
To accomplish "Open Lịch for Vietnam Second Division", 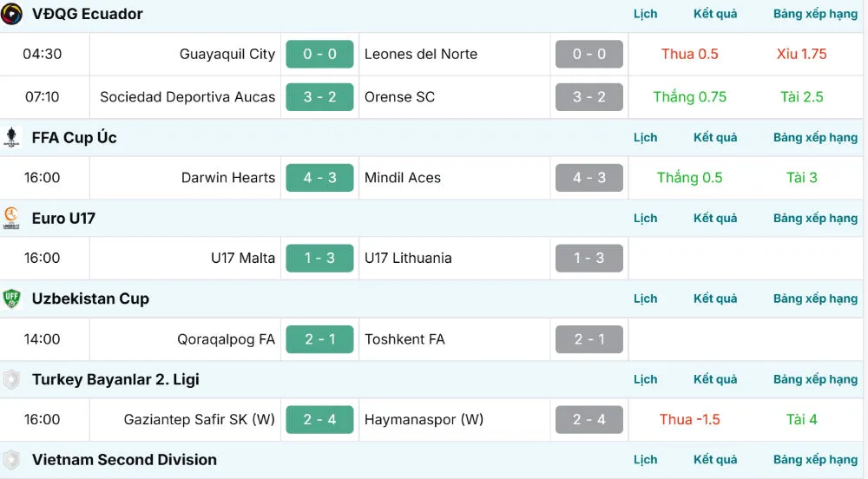I will tap(645, 459).
